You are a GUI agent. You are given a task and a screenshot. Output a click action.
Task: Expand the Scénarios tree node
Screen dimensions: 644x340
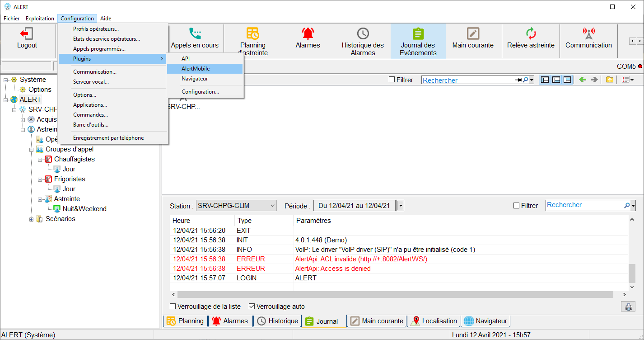pos(32,219)
